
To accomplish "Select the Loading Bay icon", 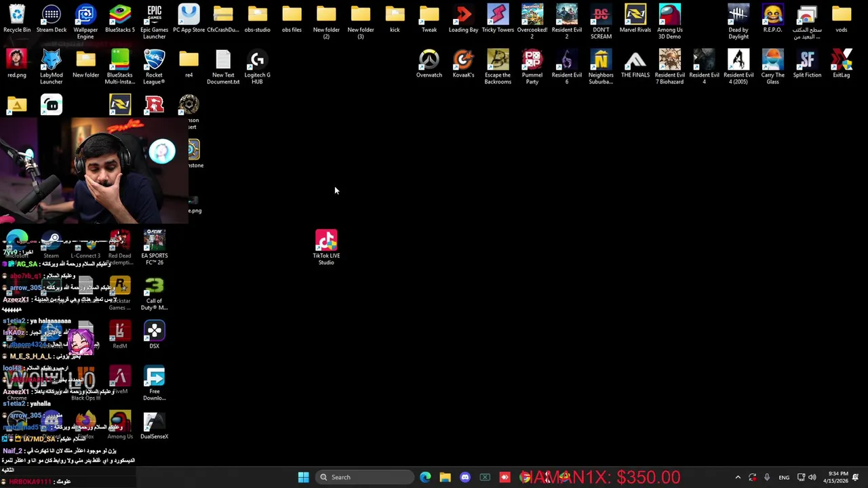I will [464, 19].
